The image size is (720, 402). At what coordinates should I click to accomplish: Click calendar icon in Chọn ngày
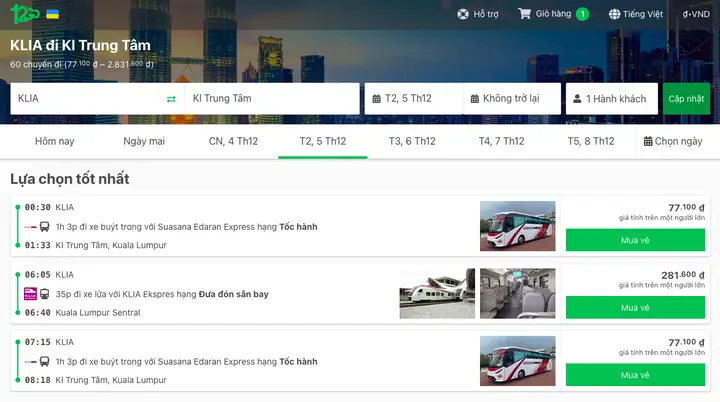(x=648, y=142)
